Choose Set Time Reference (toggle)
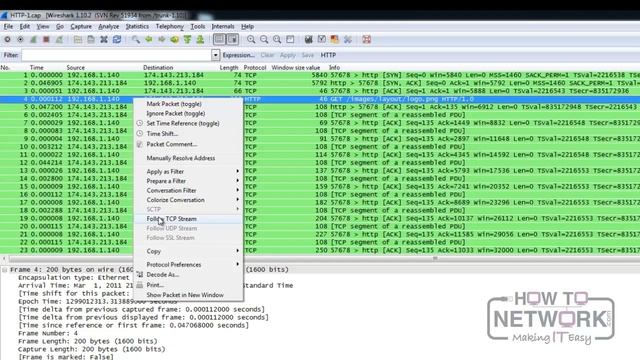The height and width of the screenshot is (360, 640). pyautogui.click(x=188, y=123)
